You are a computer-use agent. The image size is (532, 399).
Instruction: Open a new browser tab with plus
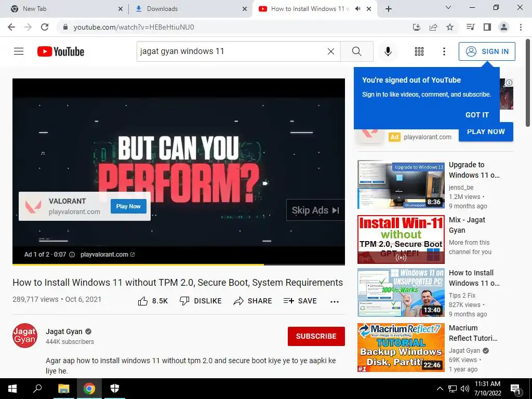pos(389,9)
